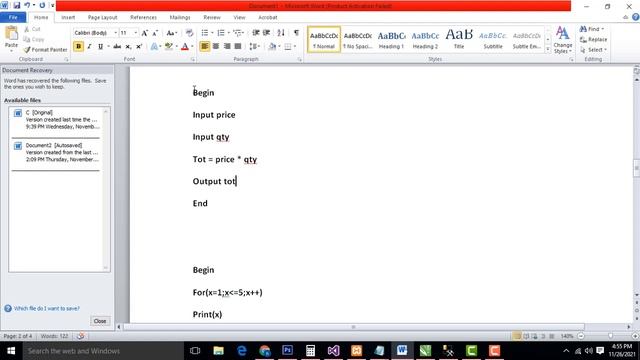Click the Multilevel List icon

[x=238, y=33]
